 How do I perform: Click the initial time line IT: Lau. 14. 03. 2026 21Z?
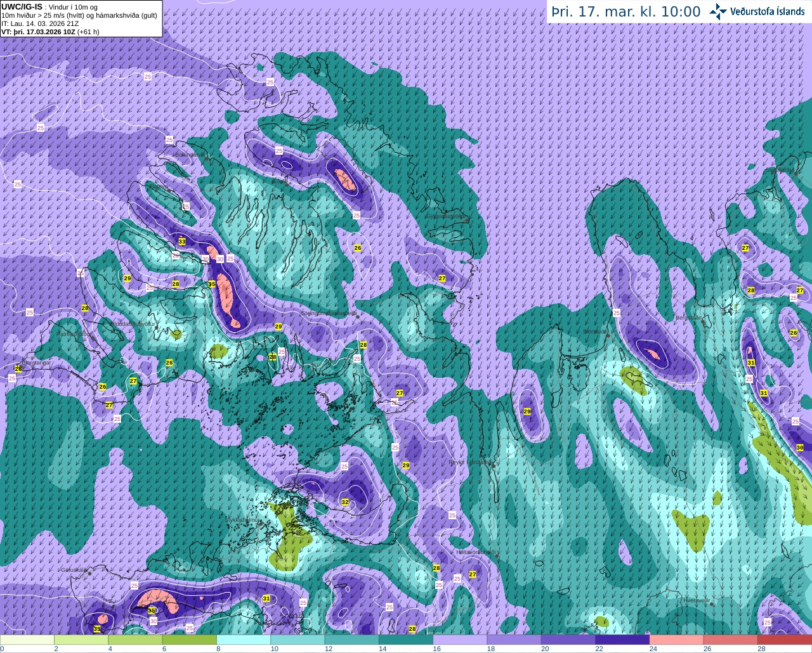click(x=40, y=23)
